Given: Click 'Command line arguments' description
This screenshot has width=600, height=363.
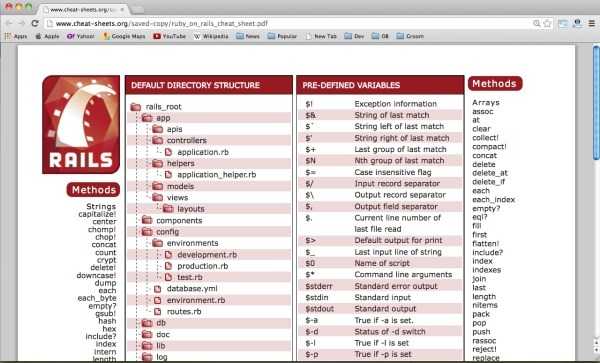Looking at the screenshot, I should [x=403, y=274].
